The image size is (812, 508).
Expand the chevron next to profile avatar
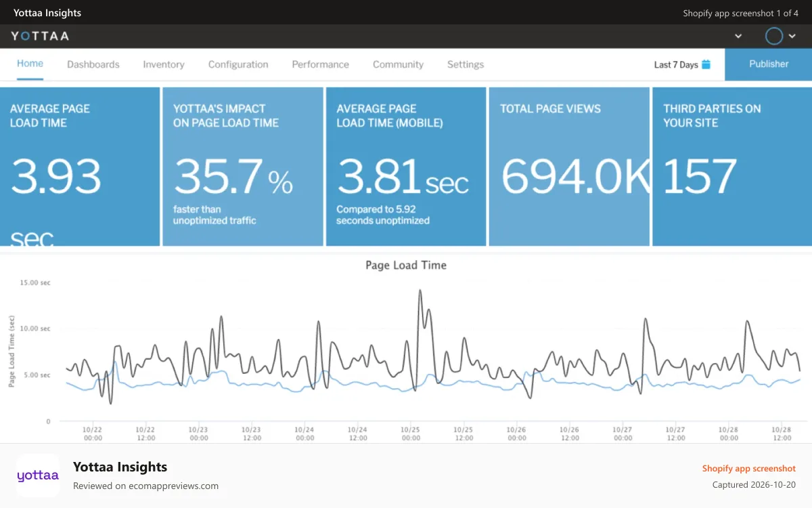pyautogui.click(x=792, y=37)
